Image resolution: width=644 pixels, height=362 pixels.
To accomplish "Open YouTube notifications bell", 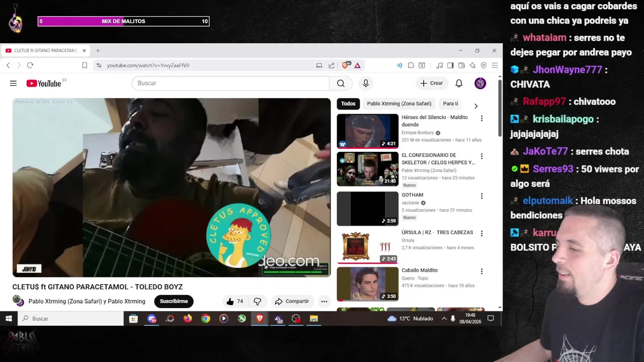I will (459, 83).
